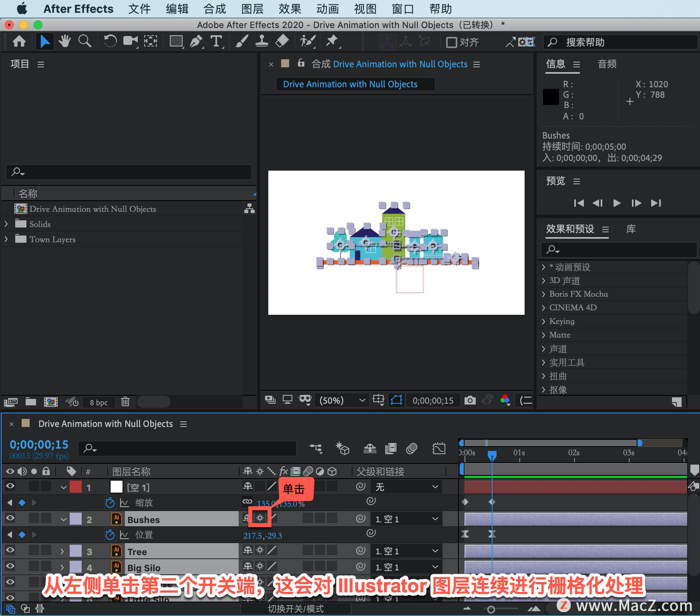Image resolution: width=700 pixels, height=616 pixels.
Task: Open the 窗口 menu
Action: (x=403, y=9)
